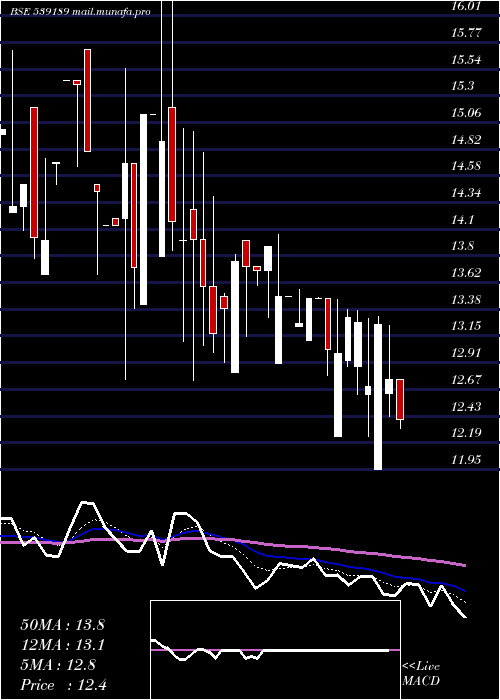Image resolution: width=500 pixels, height=700 pixels.
Task: Click the 13.62 price axis label
Action: 466,272
